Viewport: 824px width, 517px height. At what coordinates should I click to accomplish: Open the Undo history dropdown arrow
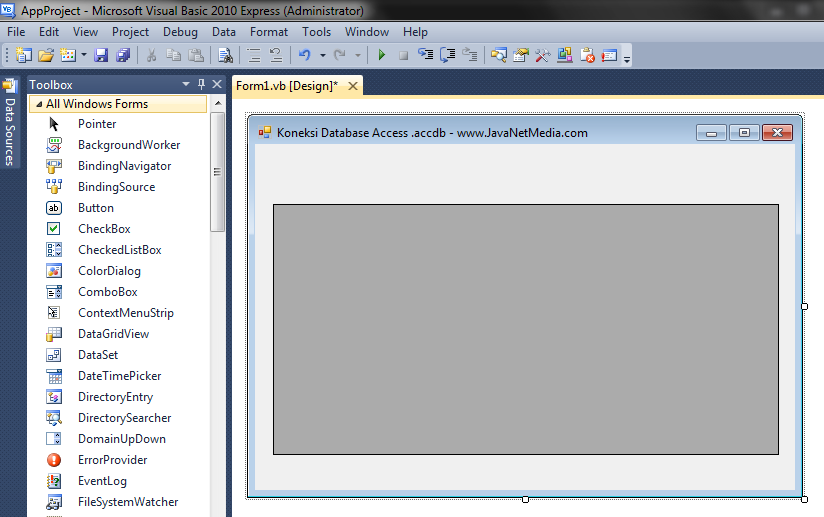click(x=323, y=55)
